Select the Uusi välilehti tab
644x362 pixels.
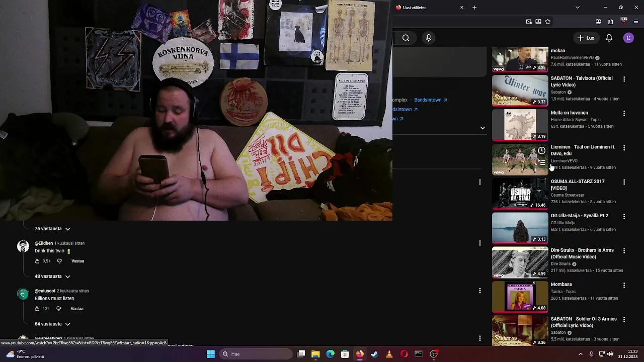point(430,8)
